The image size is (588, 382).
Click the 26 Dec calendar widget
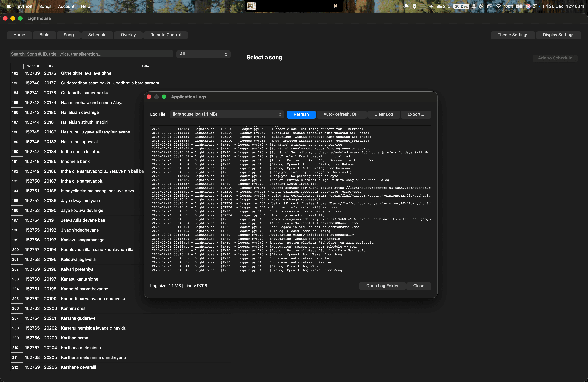461,6
